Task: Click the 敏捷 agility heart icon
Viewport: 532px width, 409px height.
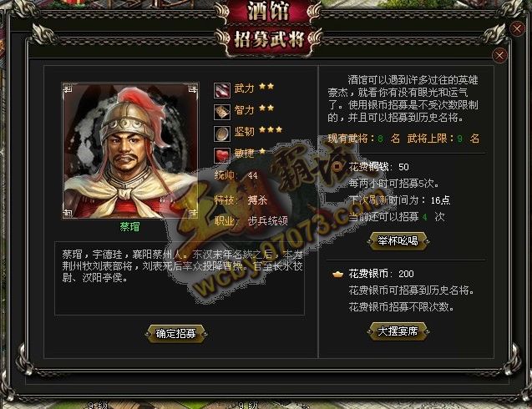Action: (222, 155)
